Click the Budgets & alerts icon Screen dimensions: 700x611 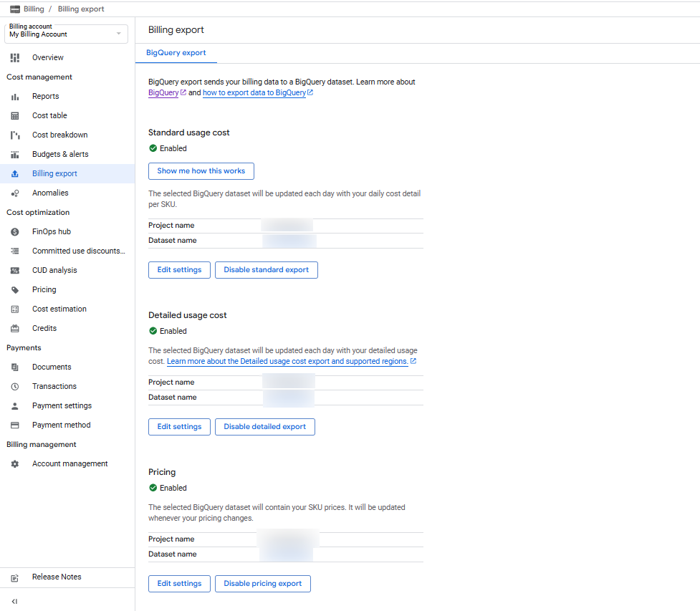point(15,154)
